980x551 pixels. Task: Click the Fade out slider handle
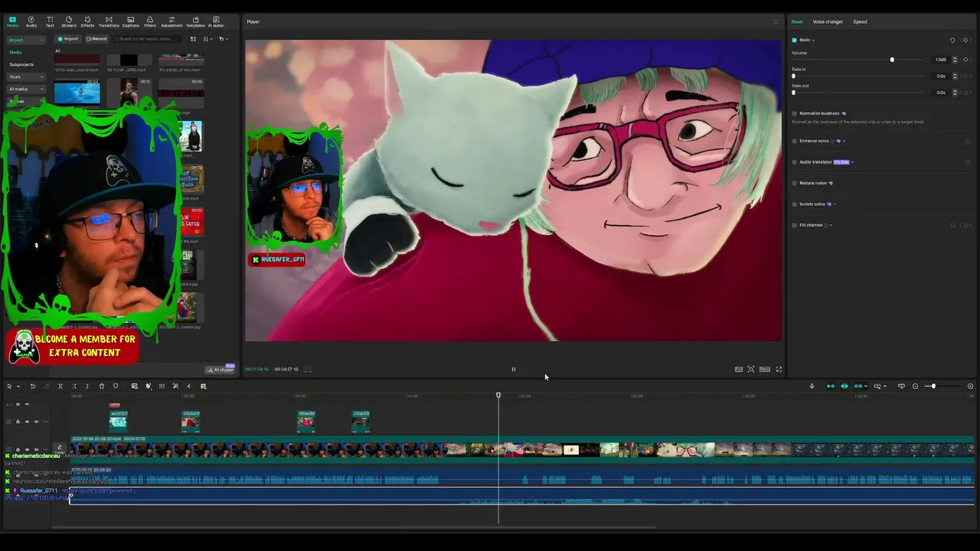pos(793,93)
